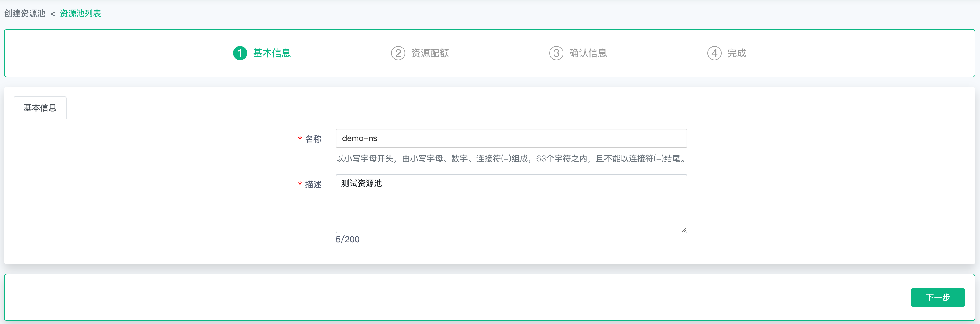Image resolution: width=980 pixels, height=324 pixels.
Task: Click the breadcrumb separator arrow
Action: [53, 14]
